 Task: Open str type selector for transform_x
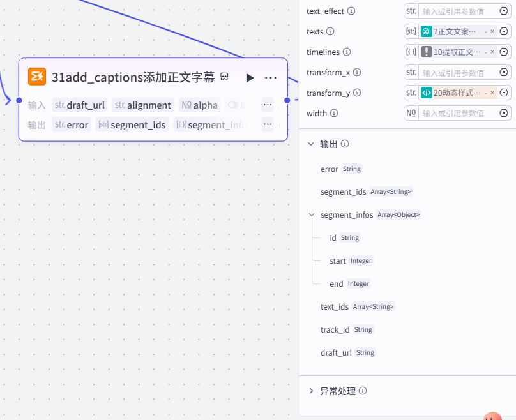click(x=411, y=72)
